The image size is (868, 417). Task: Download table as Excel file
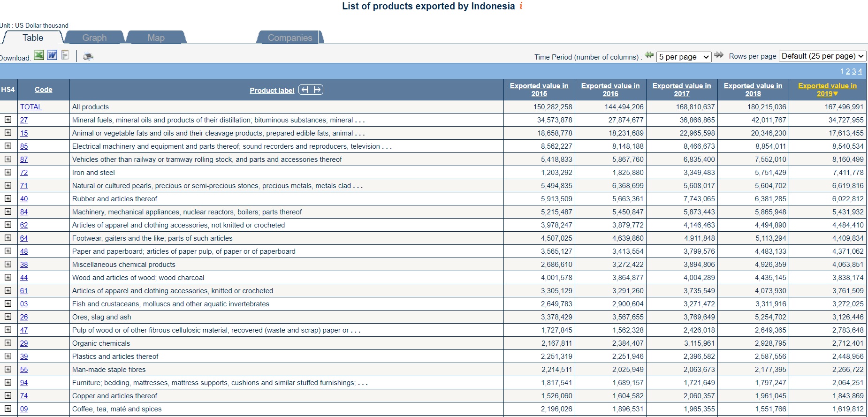[x=39, y=55]
